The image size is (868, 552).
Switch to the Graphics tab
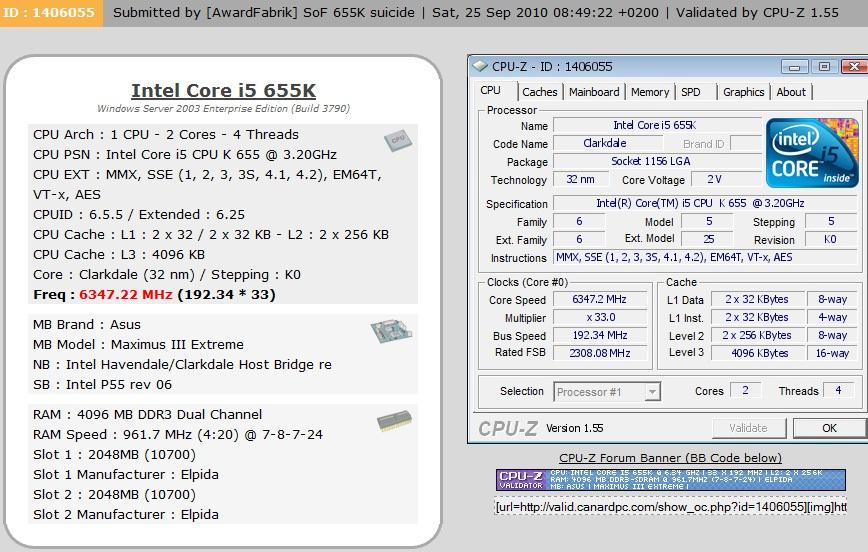point(743,92)
